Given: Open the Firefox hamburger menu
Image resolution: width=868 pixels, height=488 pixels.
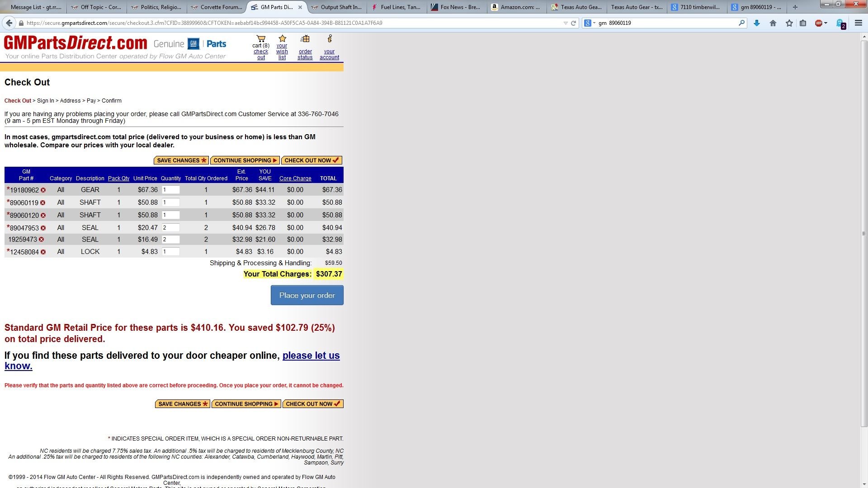Looking at the screenshot, I should click(x=858, y=23).
